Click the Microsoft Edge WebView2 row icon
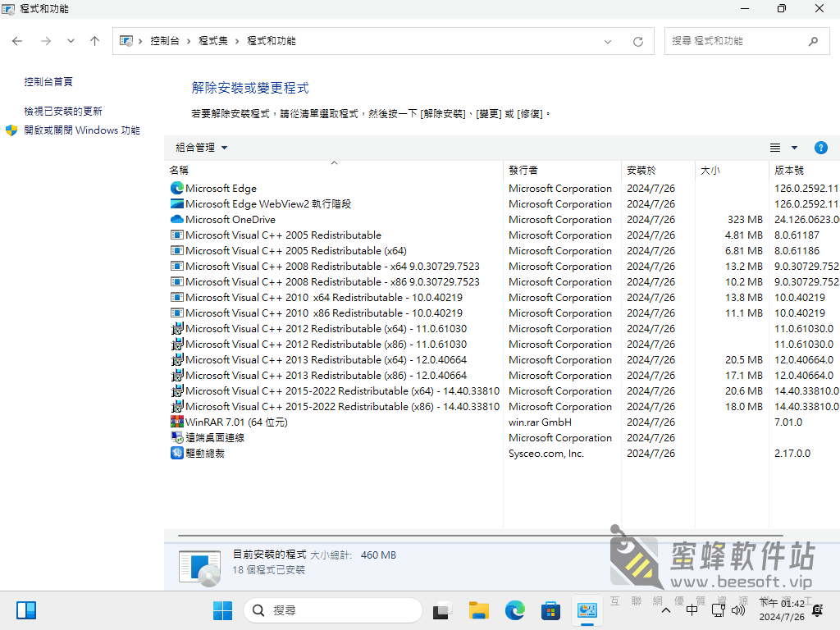 pos(177,203)
